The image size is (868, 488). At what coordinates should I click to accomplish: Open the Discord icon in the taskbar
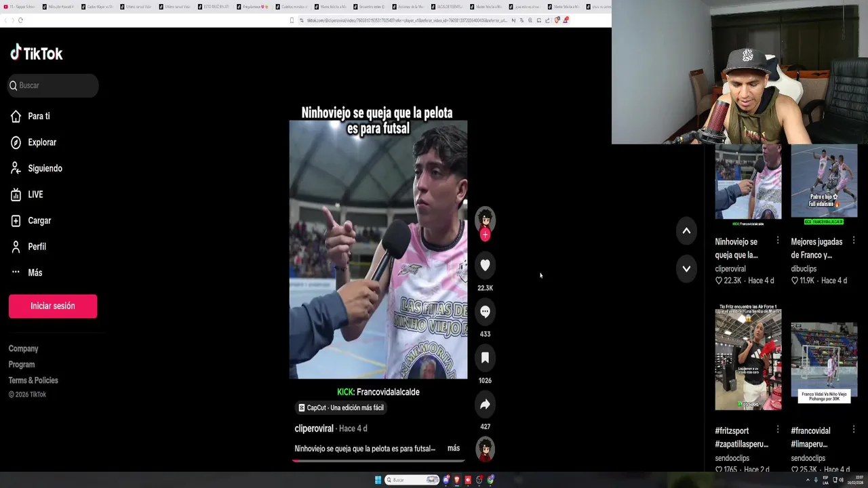[x=446, y=480]
